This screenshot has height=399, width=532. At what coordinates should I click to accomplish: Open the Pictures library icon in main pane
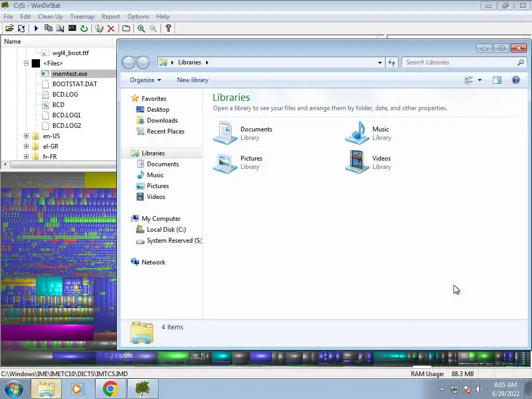pyautogui.click(x=225, y=163)
